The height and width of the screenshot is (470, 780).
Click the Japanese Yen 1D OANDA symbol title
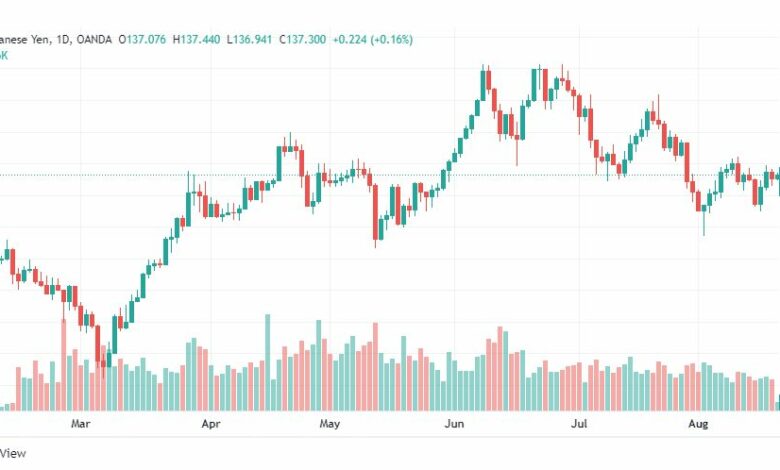56,40
